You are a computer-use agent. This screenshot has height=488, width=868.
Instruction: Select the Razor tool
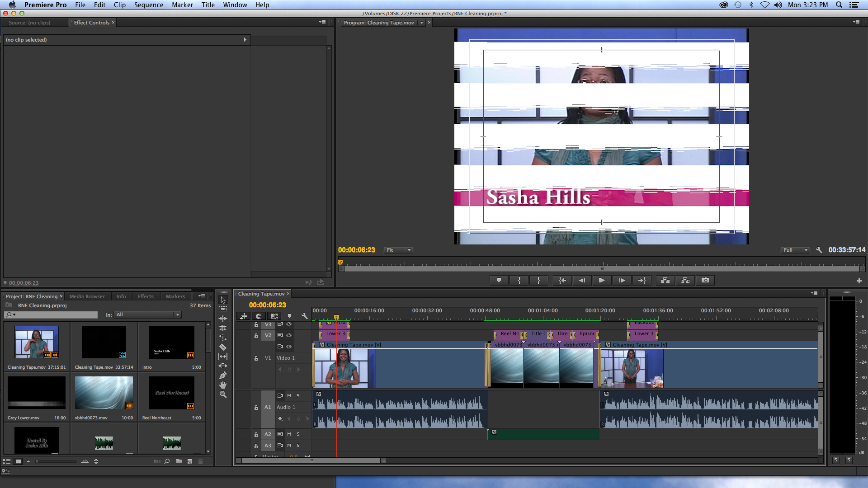(223, 347)
